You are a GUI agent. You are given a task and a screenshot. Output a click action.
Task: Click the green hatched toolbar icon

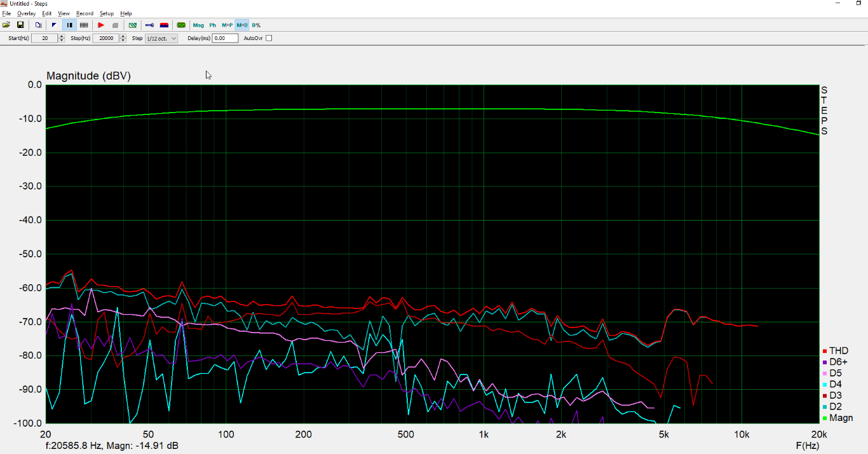click(133, 25)
